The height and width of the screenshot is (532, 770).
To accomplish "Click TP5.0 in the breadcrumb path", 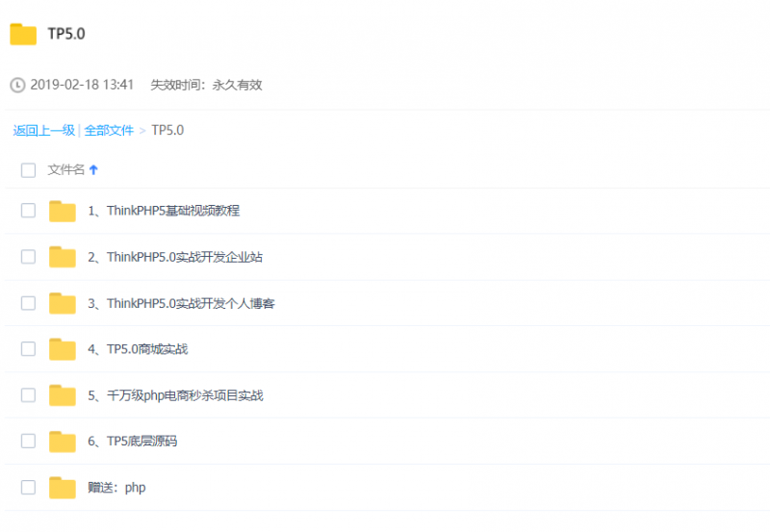I will click(x=167, y=130).
